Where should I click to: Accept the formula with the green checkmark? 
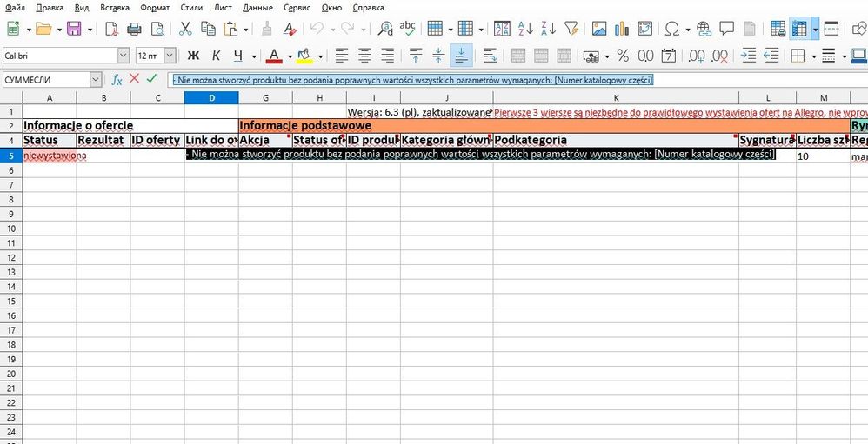[x=151, y=79]
